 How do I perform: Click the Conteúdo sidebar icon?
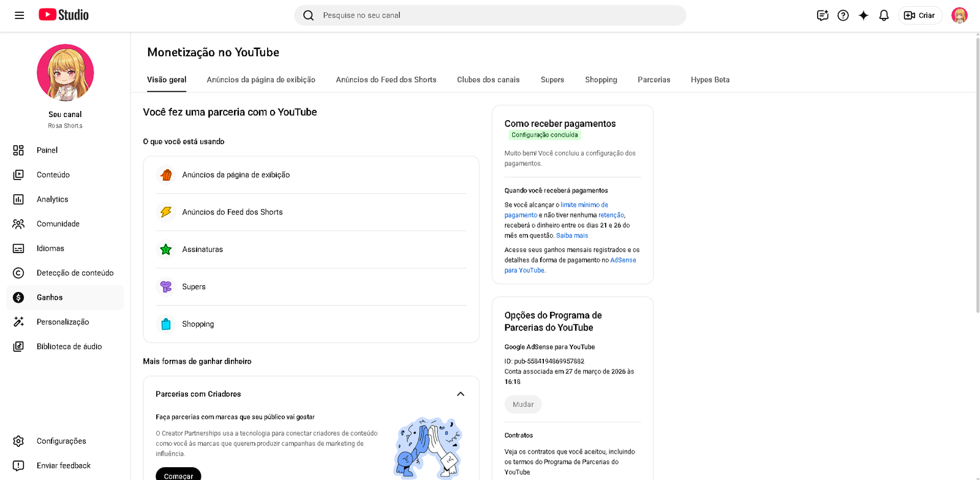pos(18,175)
